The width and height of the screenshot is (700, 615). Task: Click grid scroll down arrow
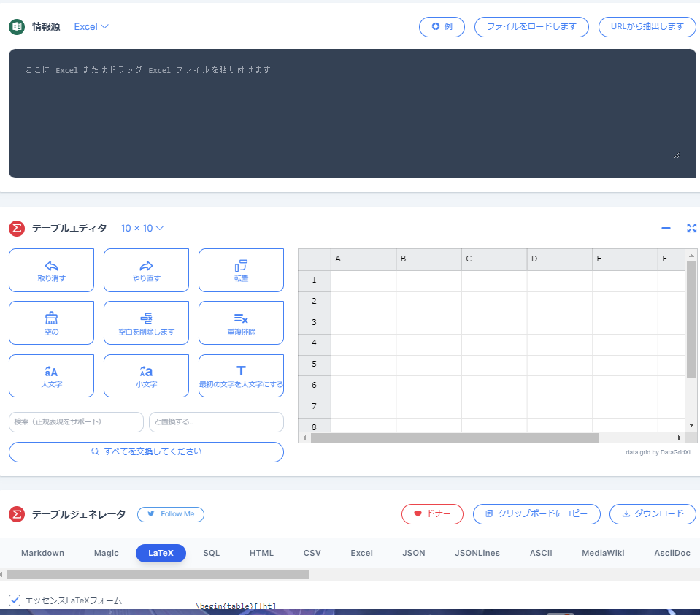pos(691,425)
